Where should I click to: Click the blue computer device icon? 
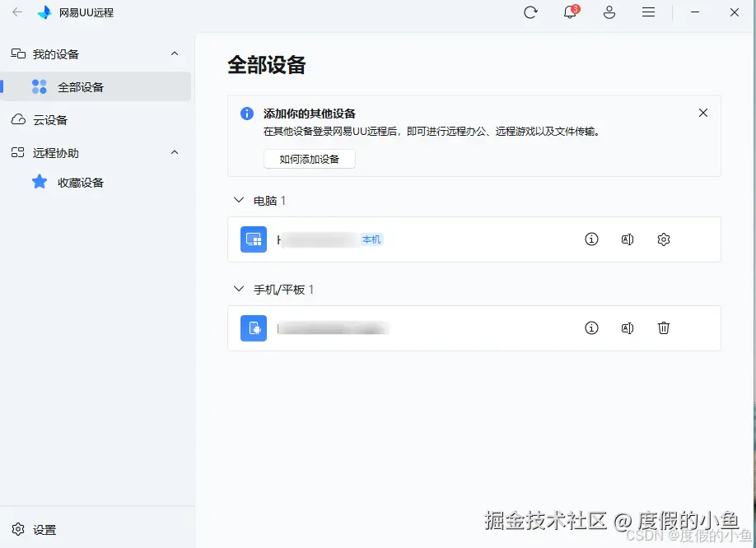click(x=253, y=239)
